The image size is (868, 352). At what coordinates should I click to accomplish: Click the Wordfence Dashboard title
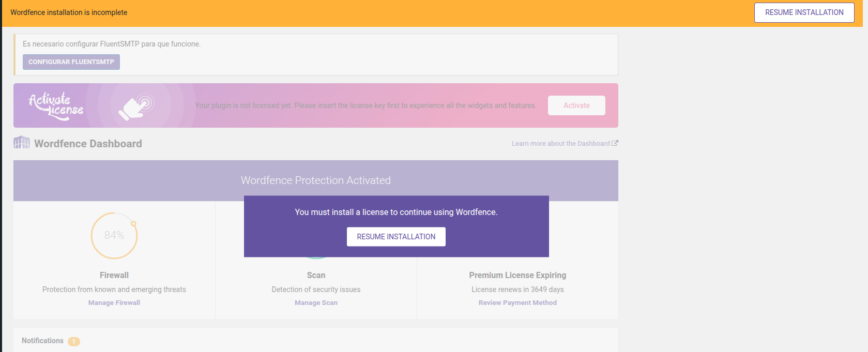click(x=88, y=144)
